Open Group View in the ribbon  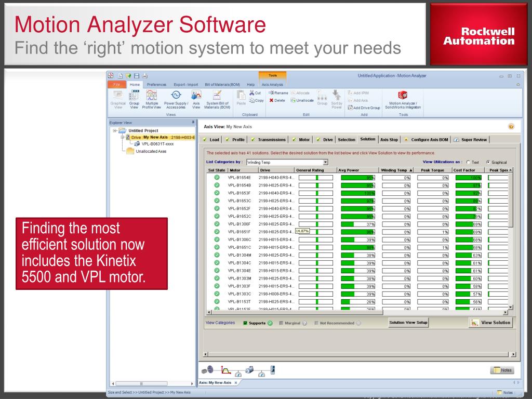point(135,99)
